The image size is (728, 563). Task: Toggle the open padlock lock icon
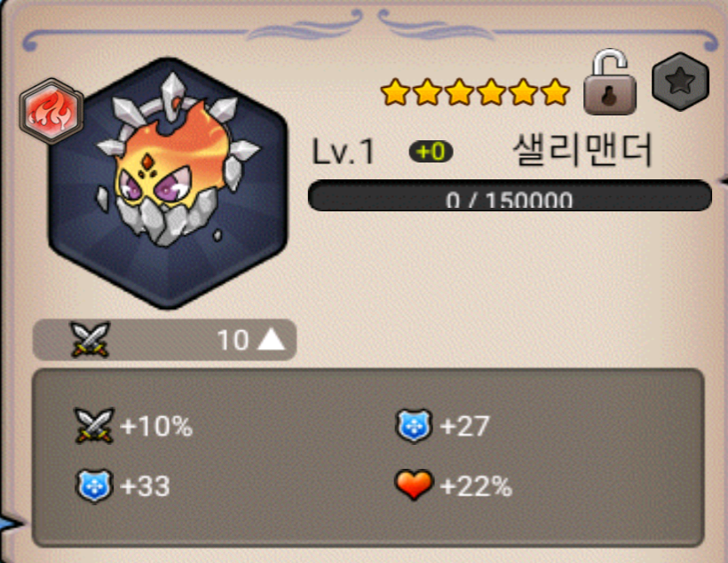point(610,83)
